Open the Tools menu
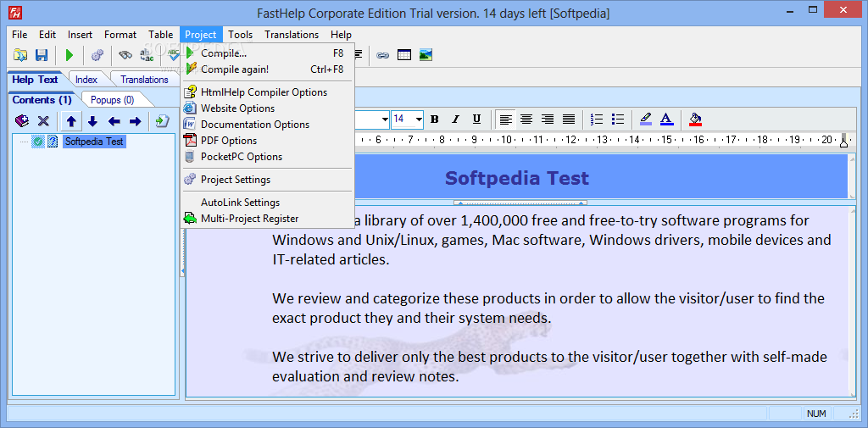This screenshot has height=428, width=868. click(x=240, y=35)
